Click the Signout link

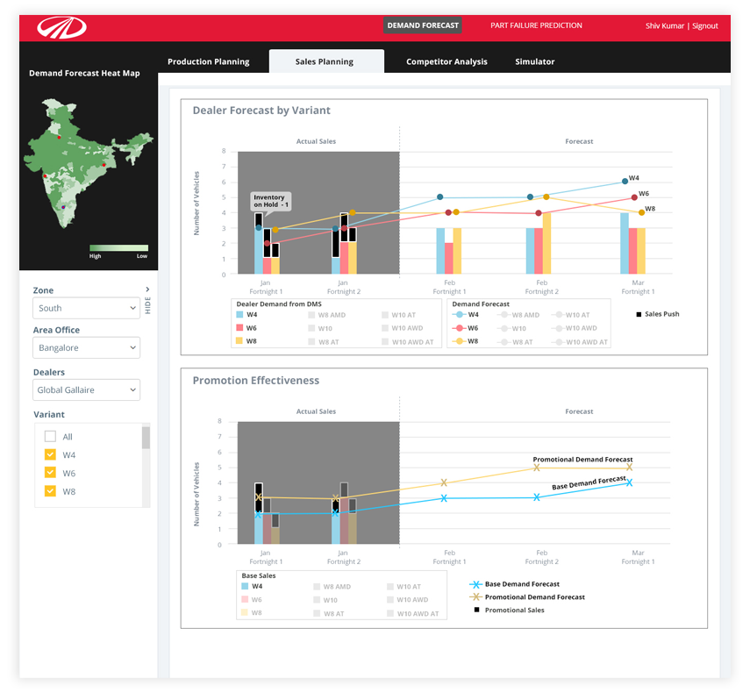point(705,26)
